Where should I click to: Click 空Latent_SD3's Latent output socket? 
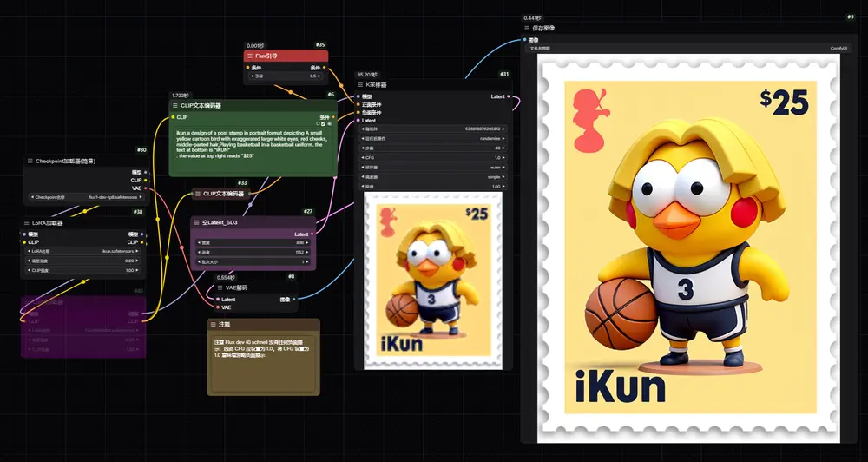(x=312, y=234)
